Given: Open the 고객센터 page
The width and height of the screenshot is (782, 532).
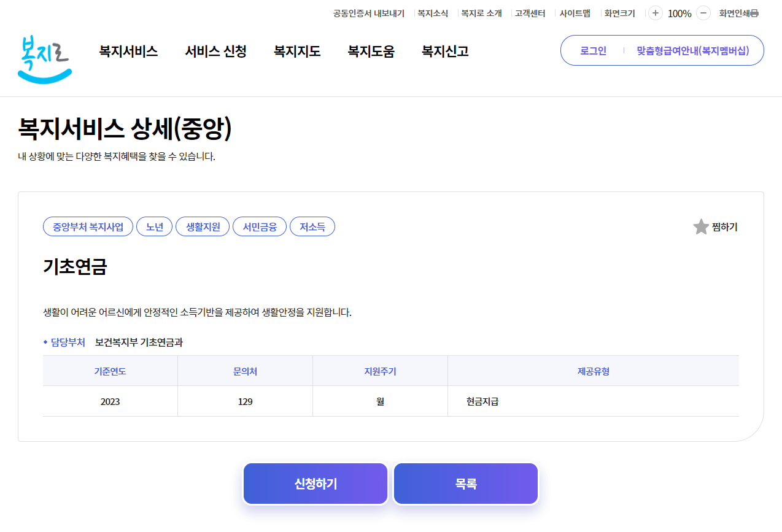Looking at the screenshot, I should coord(529,12).
